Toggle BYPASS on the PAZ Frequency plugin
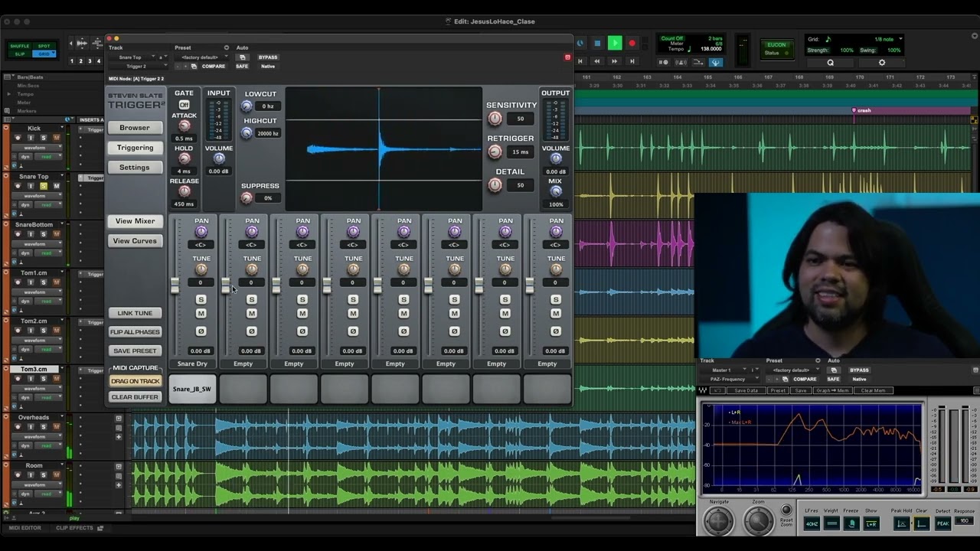 pyautogui.click(x=859, y=370)
